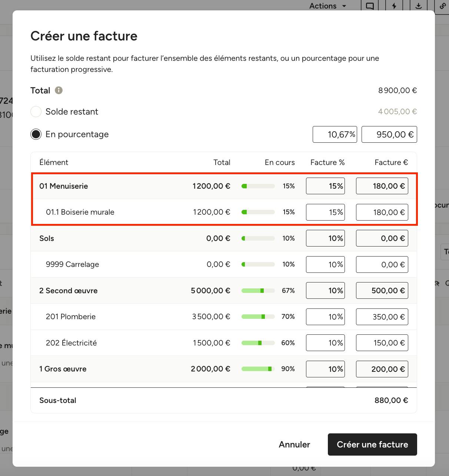Click the 200,00 € field for Gros œuvre
449x476 pixels.
click(382, 369)
